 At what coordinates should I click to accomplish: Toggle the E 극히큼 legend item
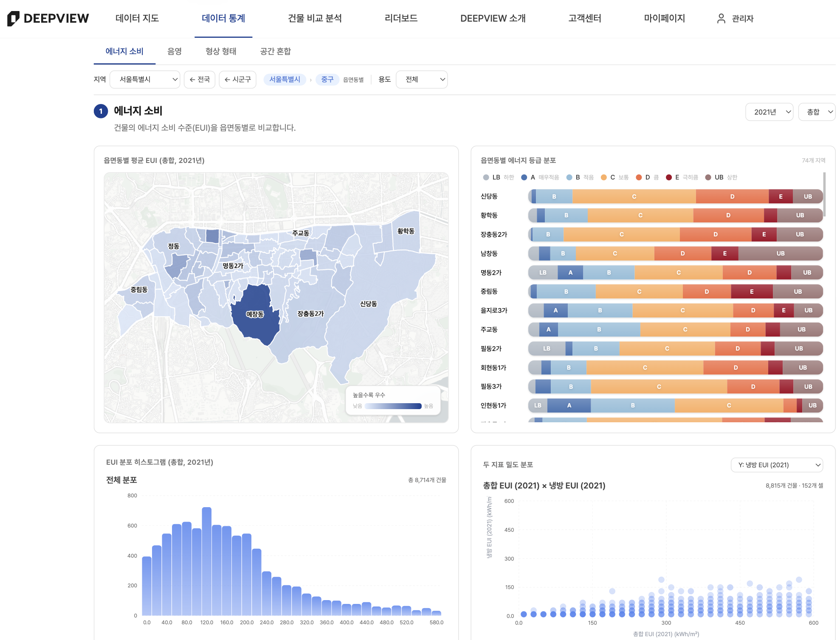(682, 177)
